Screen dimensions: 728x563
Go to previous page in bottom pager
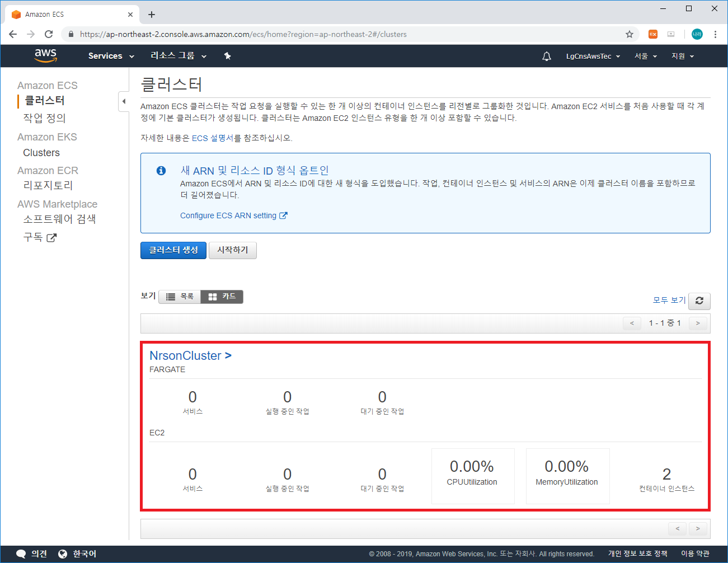coord(678,528)
